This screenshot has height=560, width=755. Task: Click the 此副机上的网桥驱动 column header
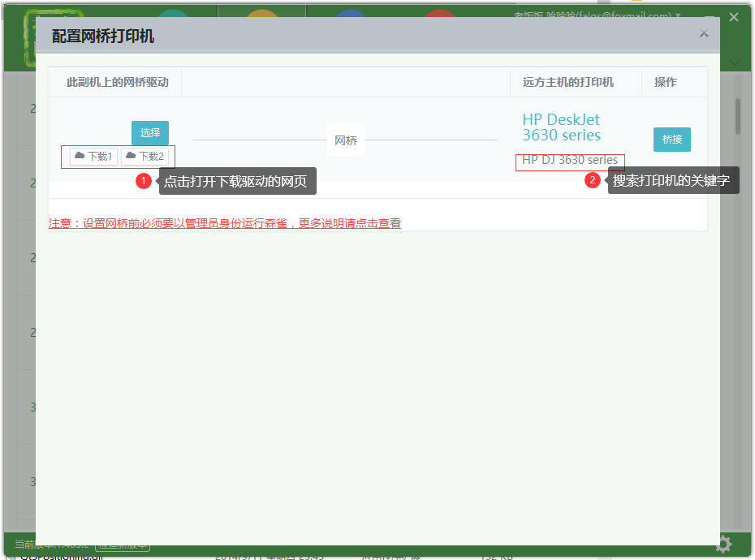118,82
